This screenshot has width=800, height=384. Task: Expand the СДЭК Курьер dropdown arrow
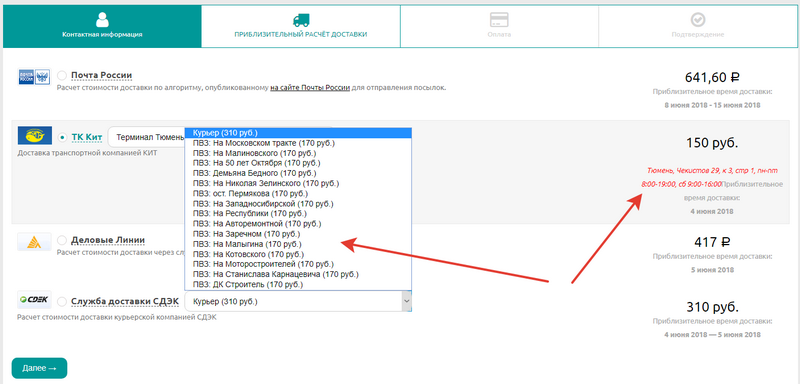[406, 301]
